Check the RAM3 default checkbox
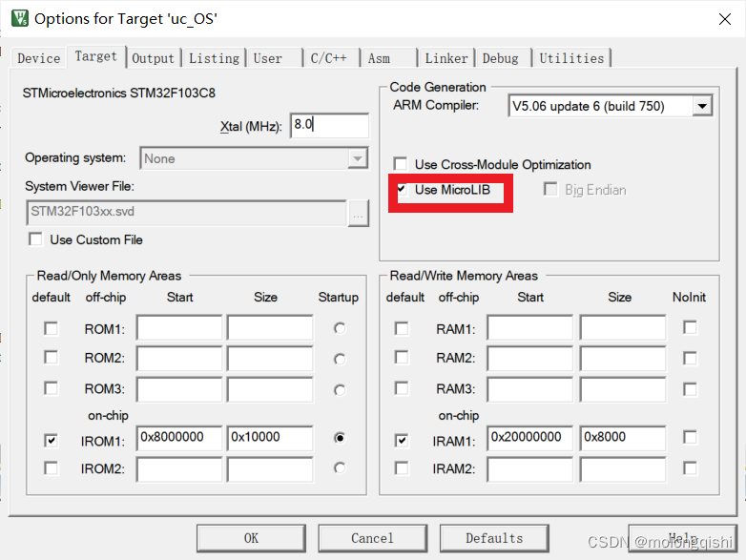746x560 pixels. click(x=402, y=388)
